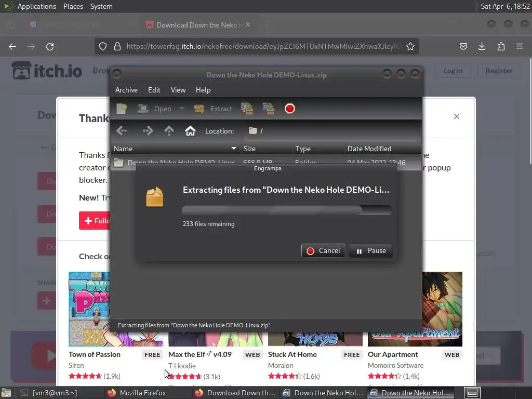The height and width of the screenshot is (399, 532).
Task: Sort by the Size column header
Action: point(267,149)
